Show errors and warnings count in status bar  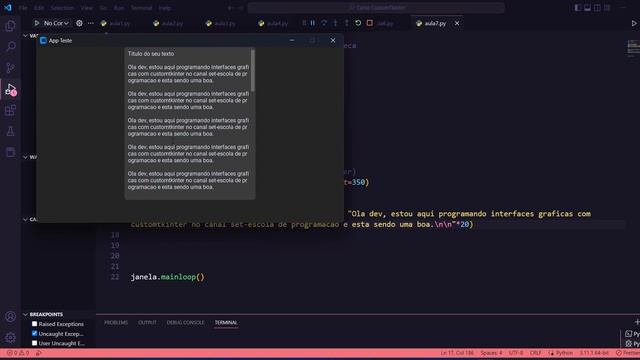coord(17,353)
